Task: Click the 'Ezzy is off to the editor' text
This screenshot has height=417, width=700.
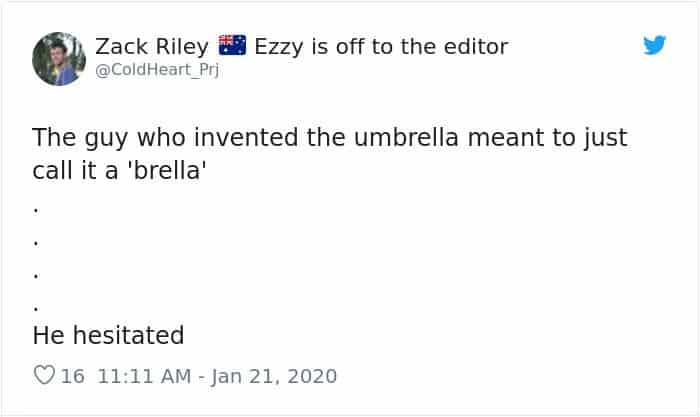Action: [x=381, y=46]
